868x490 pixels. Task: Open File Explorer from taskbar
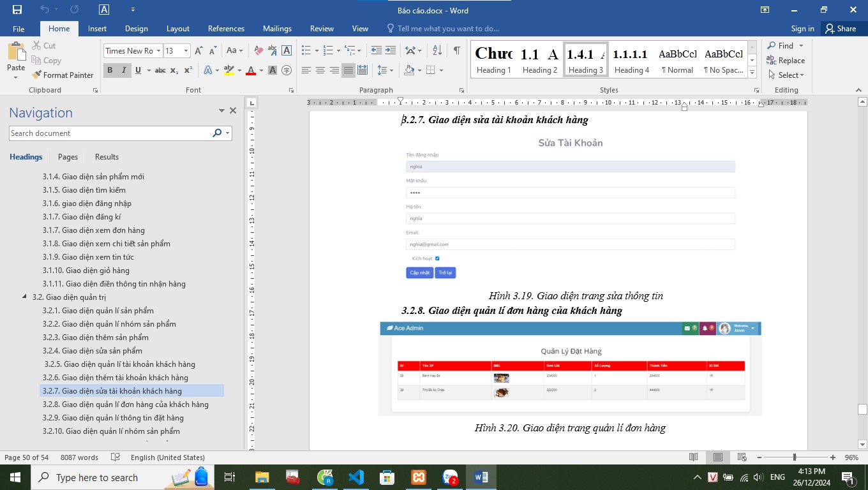pyautogui.click(x=262, y=477)
